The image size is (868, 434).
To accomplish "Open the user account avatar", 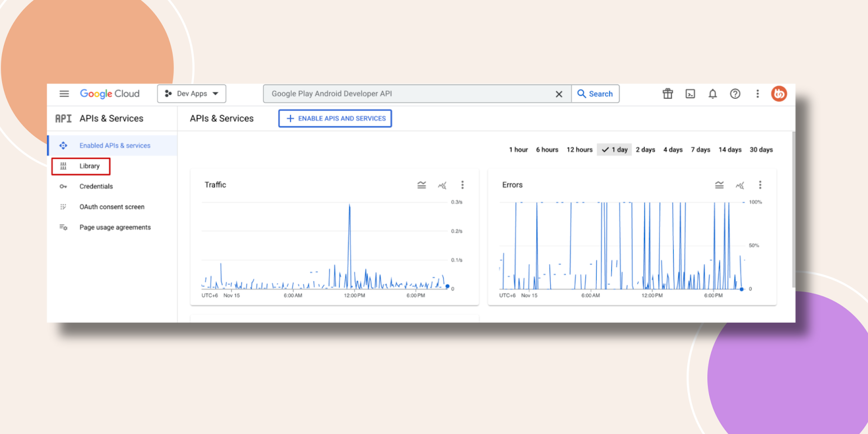I will coord(779,94).
